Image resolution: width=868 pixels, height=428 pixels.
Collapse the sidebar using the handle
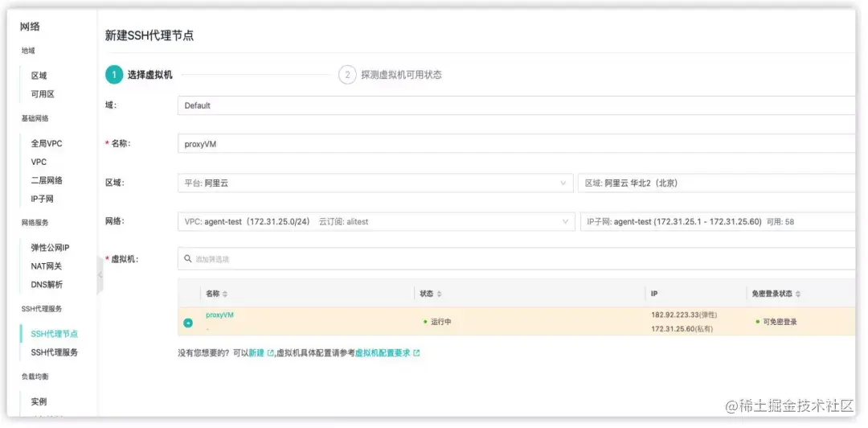pos(100,275)
